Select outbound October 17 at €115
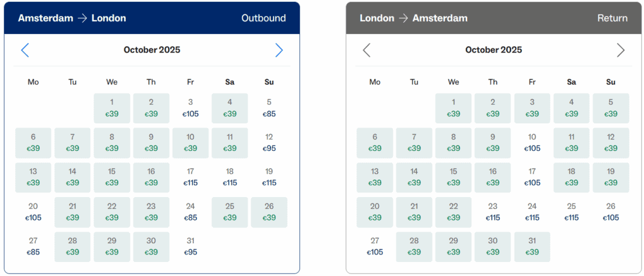The width and height of the screenshot is (644, 276). [190, 177]
